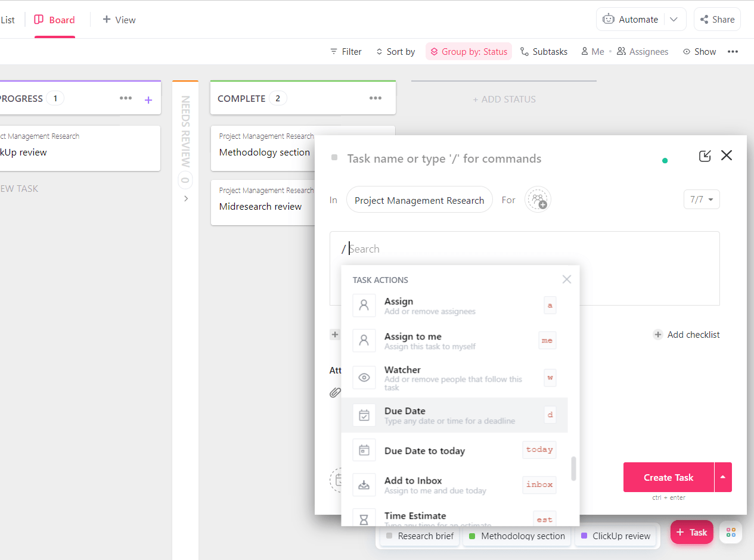Screen dimensions: 754x560
Task: Expand the Automate dropdown chevron
Action: tap(674, 19)
